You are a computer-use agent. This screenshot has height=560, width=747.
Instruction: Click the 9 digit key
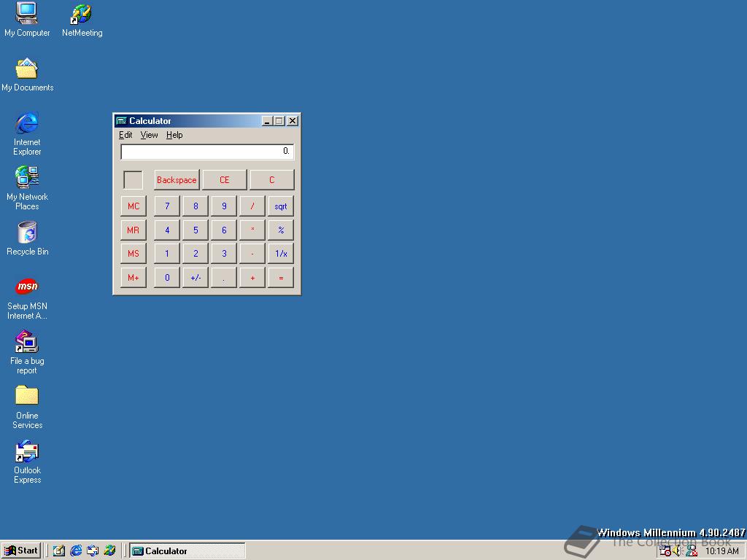[224, 206]
